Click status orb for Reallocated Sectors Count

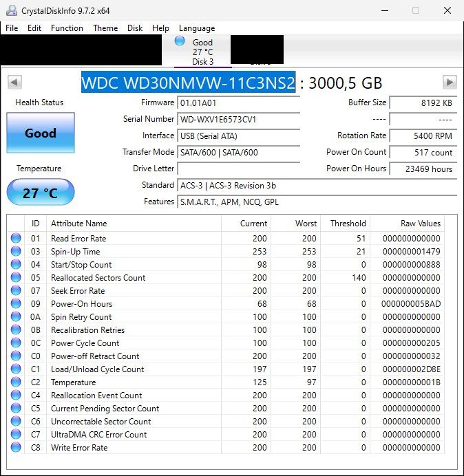point(16,277)
